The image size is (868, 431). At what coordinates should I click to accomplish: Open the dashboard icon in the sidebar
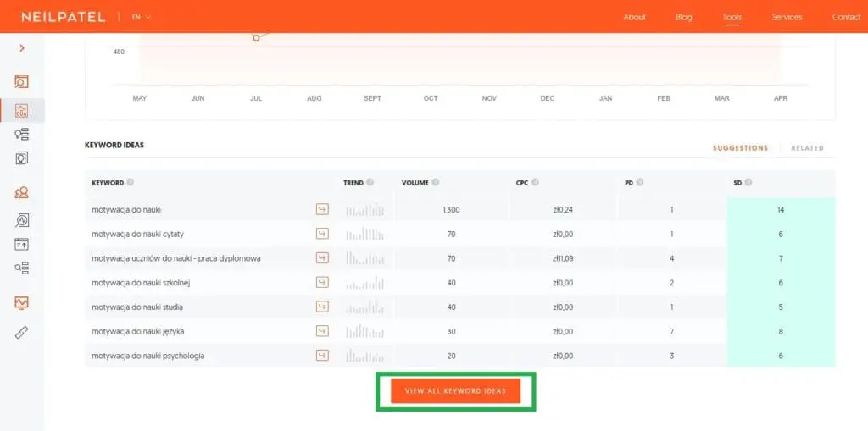[21, 81]
